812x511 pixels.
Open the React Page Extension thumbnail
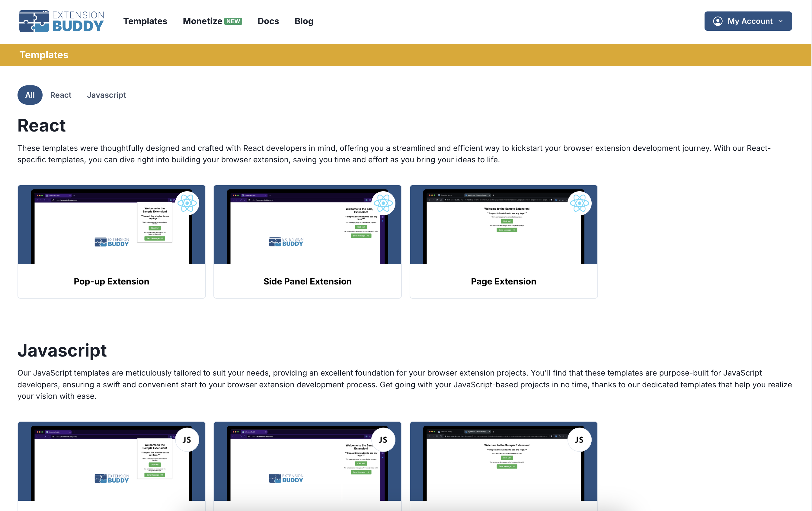(x=504, y=224)
